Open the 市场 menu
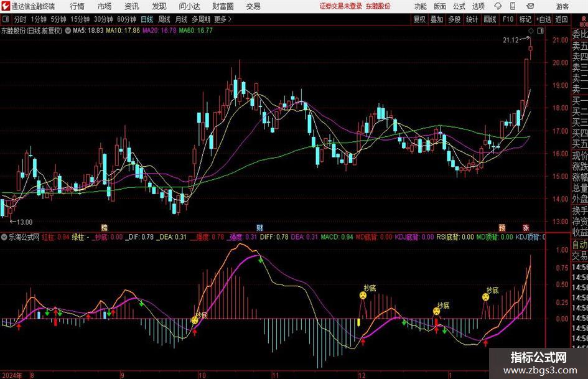Viewport: 588px width, 379px height. (105, 6)
